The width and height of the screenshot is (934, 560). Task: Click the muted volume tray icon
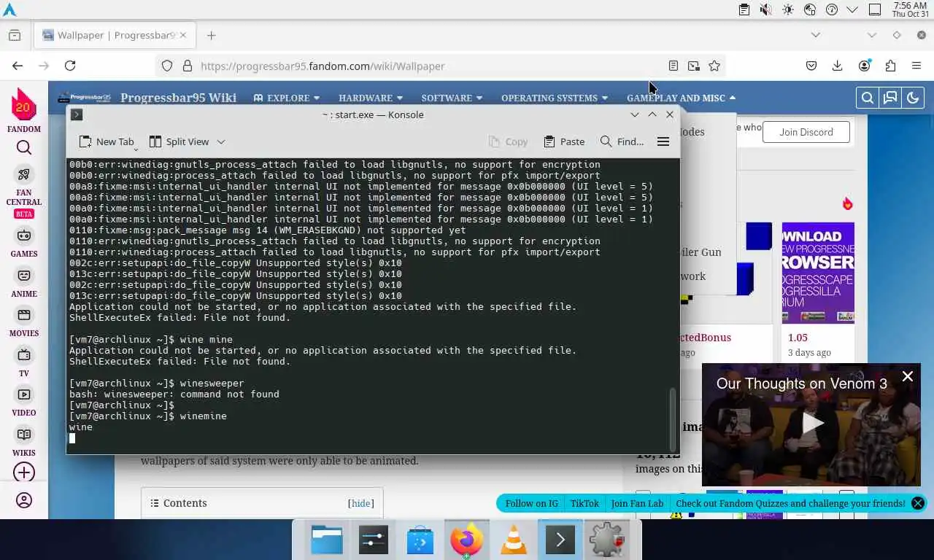click(x=765, y=9)
